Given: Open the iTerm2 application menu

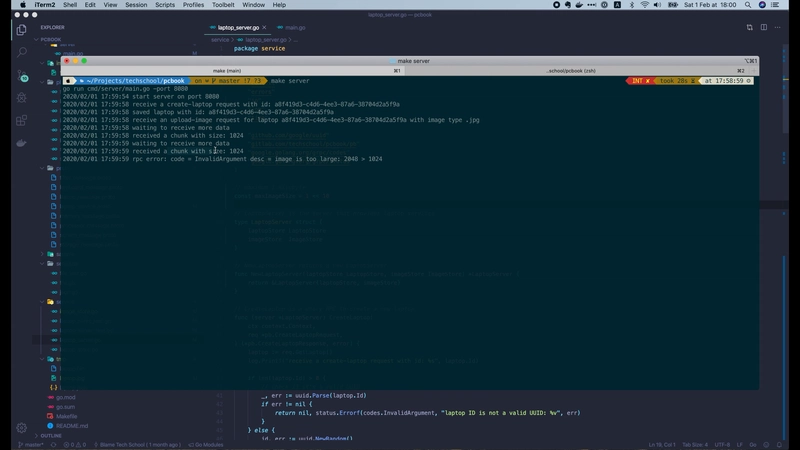Looking at the screenshot, I should (x=45, y=5).
